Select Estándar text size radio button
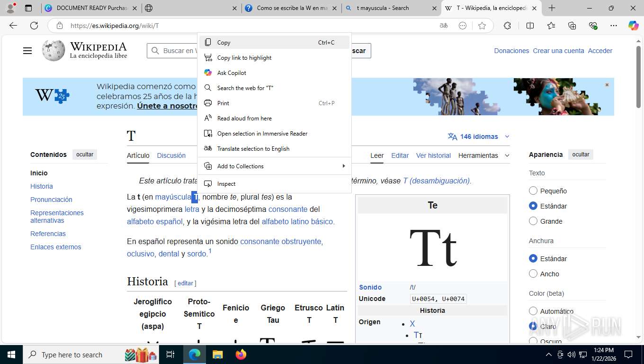Viewport: 644px width, 364px height. pyautogui.click(x=533, y=206)
